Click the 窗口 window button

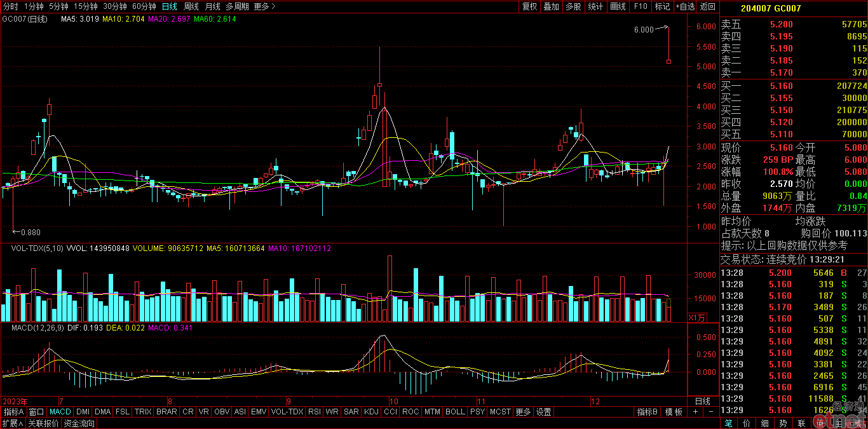coord(37,412)
